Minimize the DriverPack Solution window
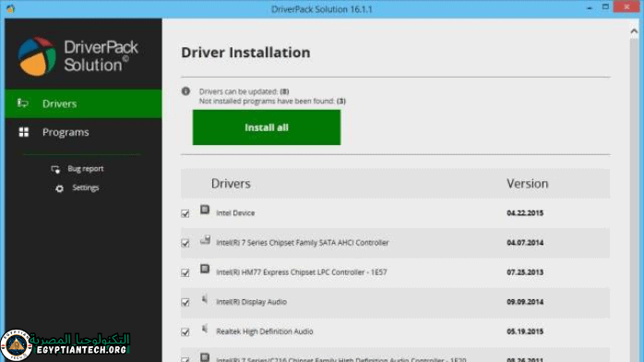 coord(590,7)
